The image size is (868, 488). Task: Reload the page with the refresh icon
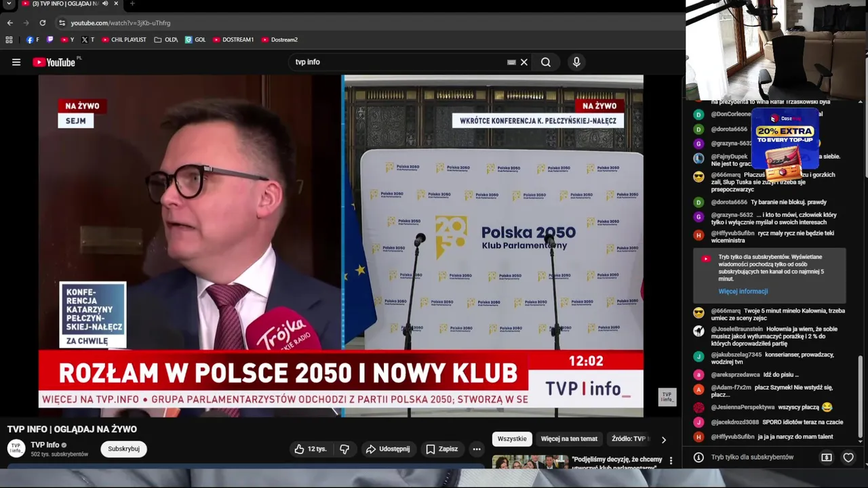(42, 23)
